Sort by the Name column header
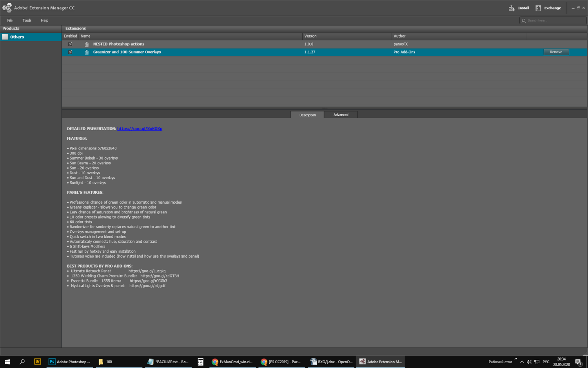This screenshot has width=588, height=368. (191, 36)
